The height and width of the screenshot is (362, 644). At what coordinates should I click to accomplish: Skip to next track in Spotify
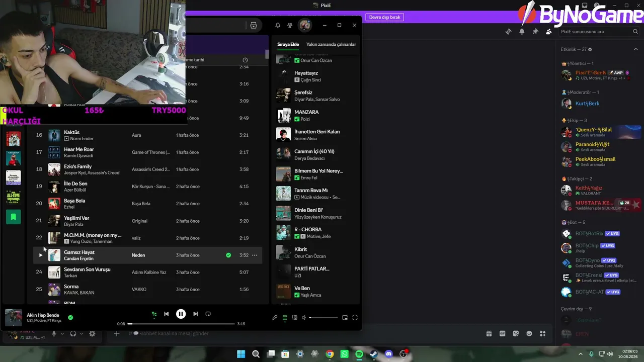coord(195,314)
